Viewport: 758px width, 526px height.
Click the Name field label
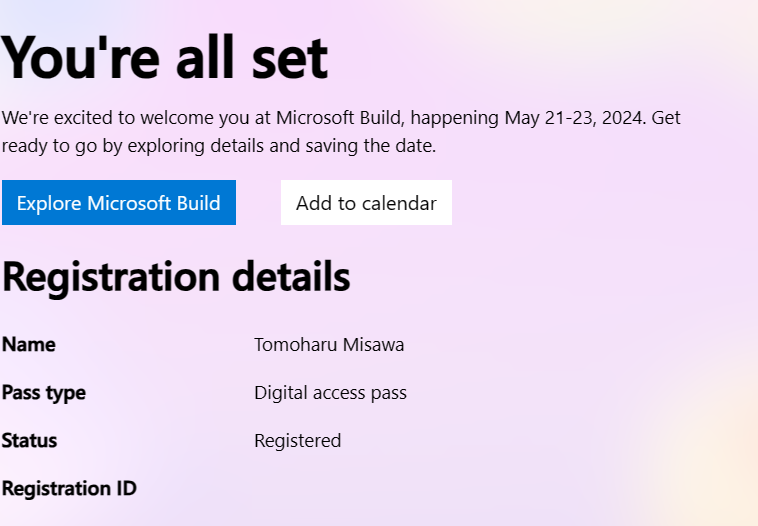(x=29, y=345)
